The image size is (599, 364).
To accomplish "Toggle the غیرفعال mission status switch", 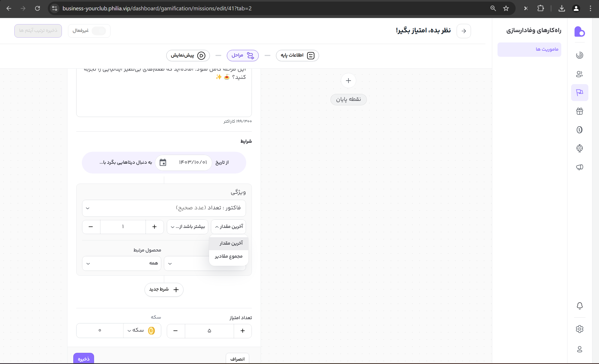I will [x=99, y=31].
